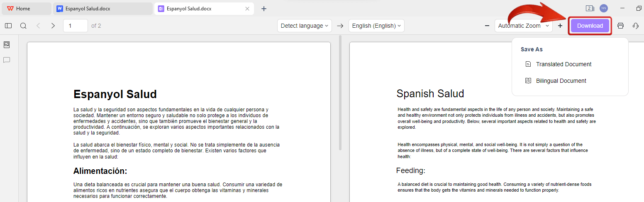The height and width of the screenshot is (202, 644).
Task: Open the Detect language dropdown
Action: coord(305,26)
